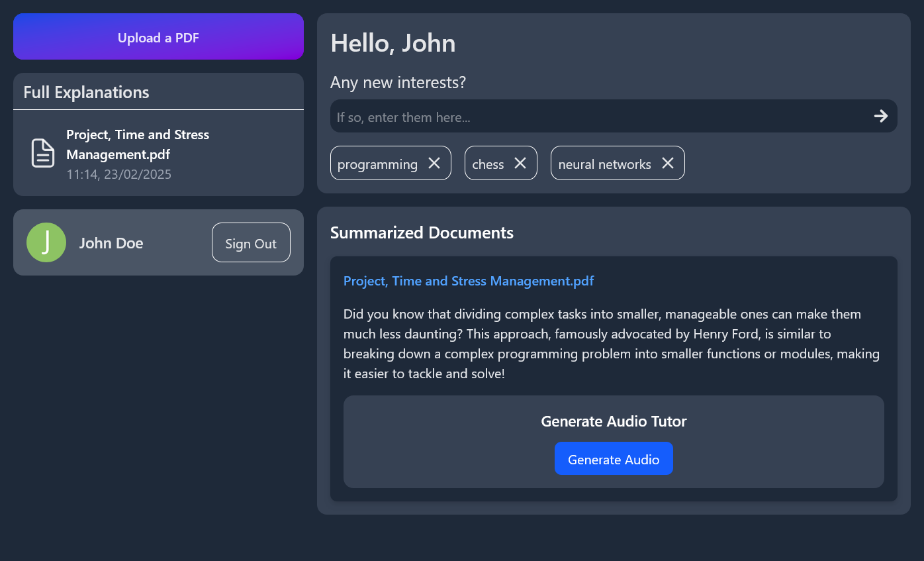Screen dimensions: 924x561
Task: Submit interest with the arrow icon
Action: 880,116
